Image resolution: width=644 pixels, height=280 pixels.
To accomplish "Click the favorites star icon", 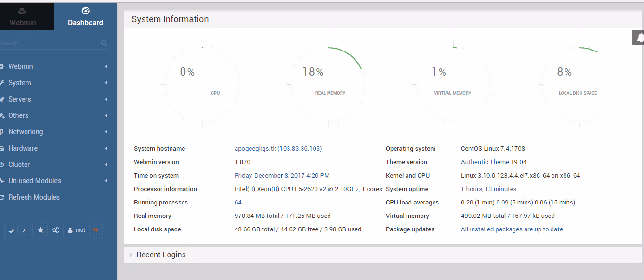I will (x=41, y=230).
